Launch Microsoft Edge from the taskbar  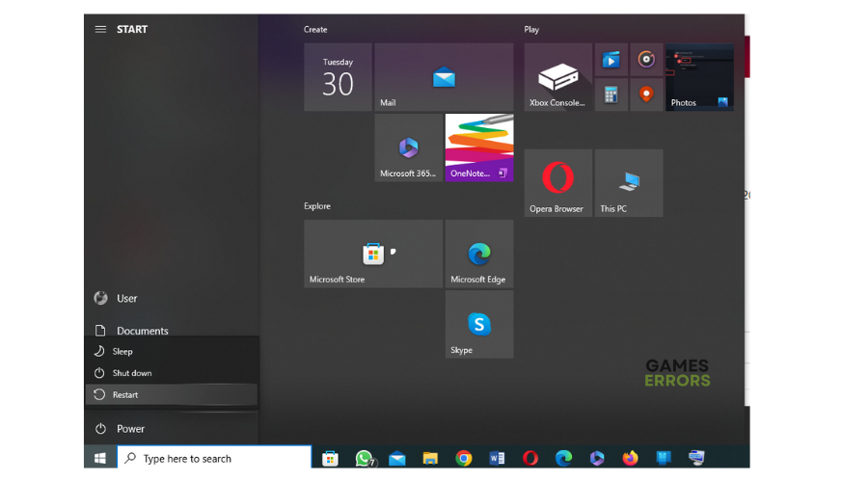563,458
